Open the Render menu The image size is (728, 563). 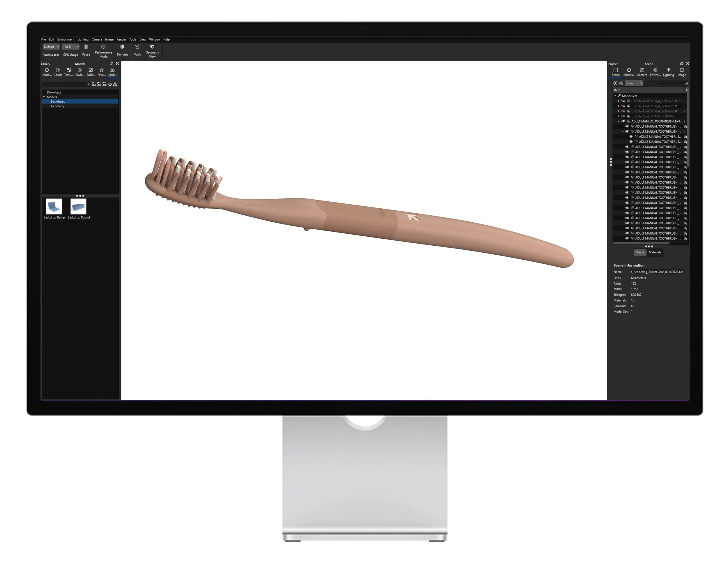[x=121, y=39]
